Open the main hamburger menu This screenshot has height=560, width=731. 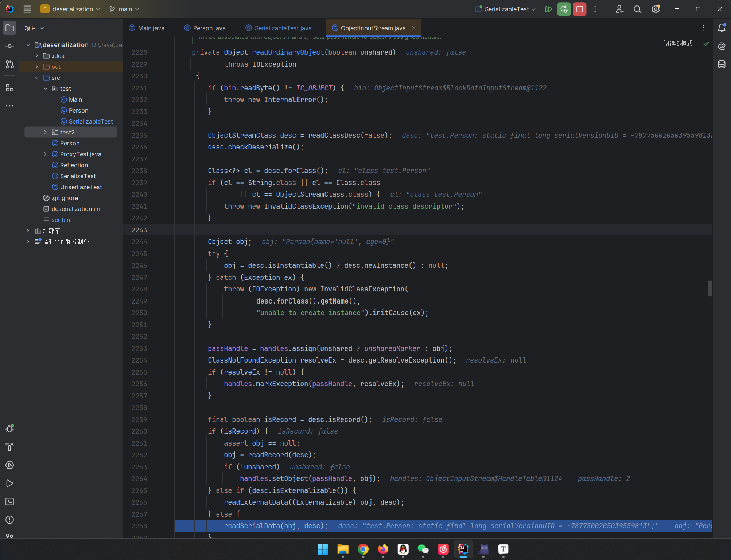(27, 9)
